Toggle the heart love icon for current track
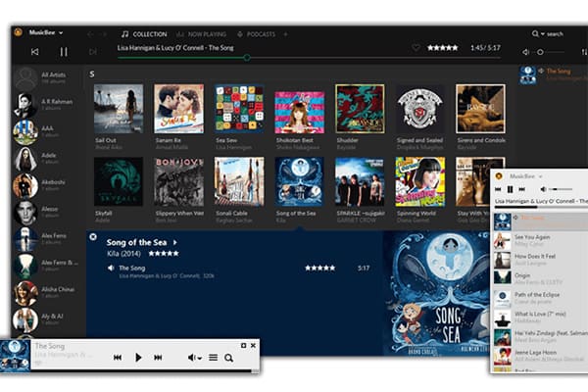Image resolution: width=588 pixels, height=392 pixels. coord(416,48)
